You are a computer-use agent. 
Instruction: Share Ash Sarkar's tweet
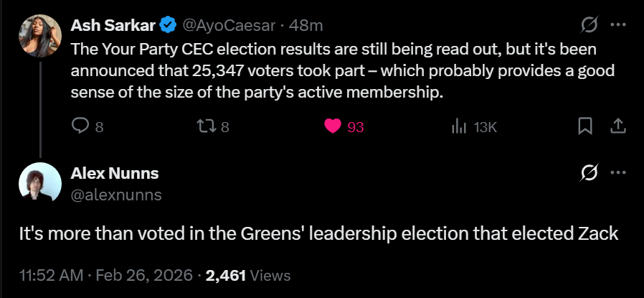point(617,127)
